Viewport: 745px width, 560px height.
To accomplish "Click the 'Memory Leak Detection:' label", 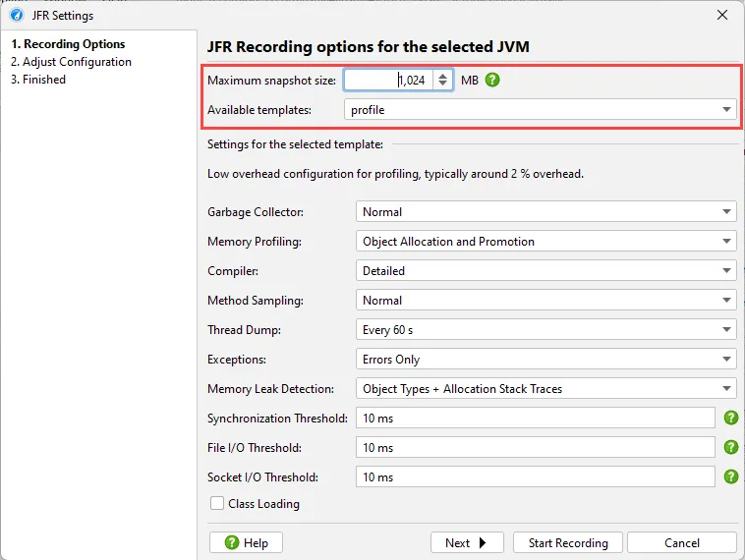I will [270, 388].
